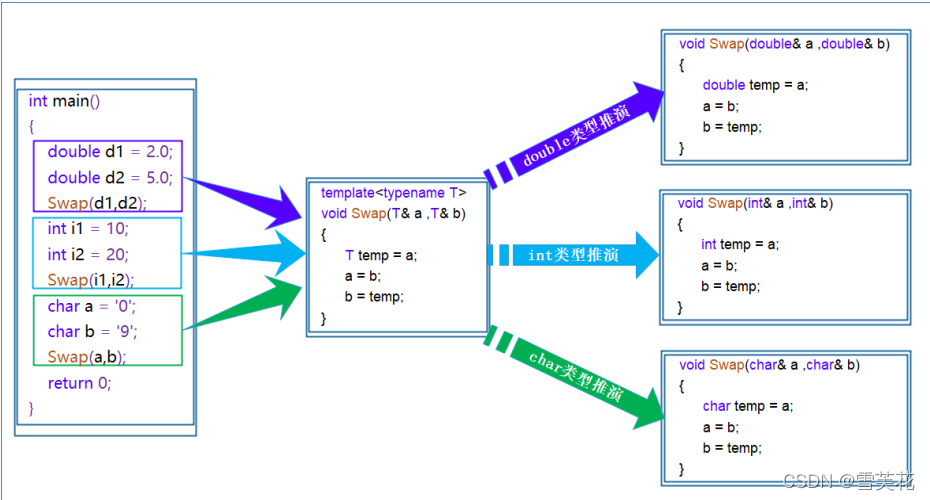Click the "char temp = a;" line
The height and width of the screenshot is (500, 930).
(x=747, y=406)
